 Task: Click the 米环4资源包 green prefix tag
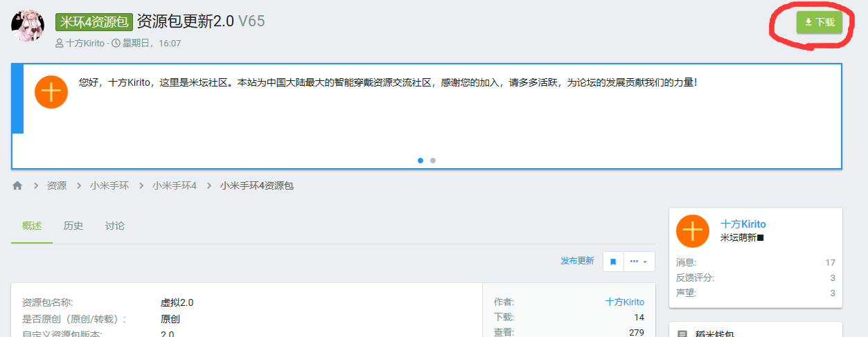pos(94,21)
